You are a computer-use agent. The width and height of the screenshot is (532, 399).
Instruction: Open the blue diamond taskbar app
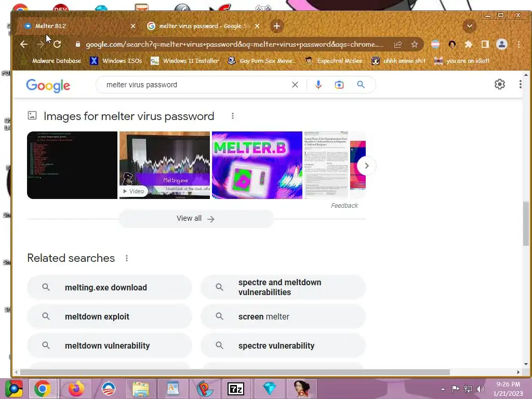pyautogui.click(x=270, y=389)
